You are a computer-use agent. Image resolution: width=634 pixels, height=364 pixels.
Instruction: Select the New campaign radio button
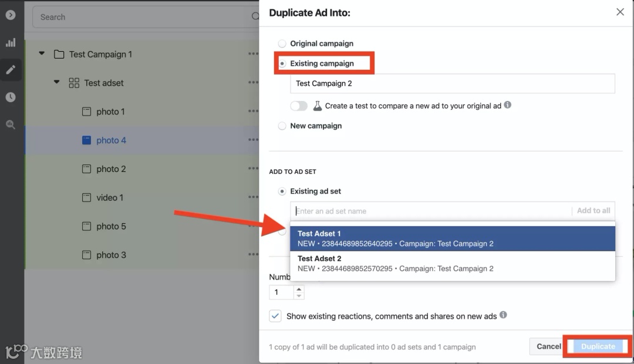click(x=282, y=126)
